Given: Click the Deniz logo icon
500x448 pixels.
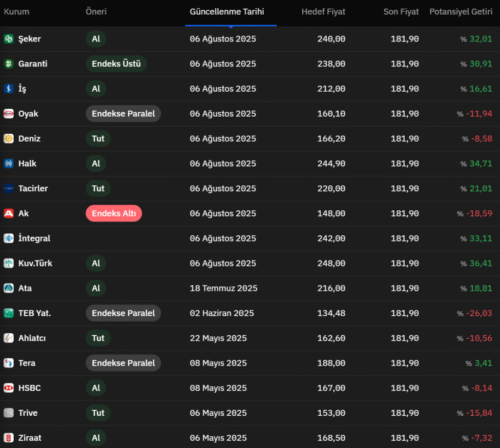Looking at the screenshot, I should pos(9,139).
